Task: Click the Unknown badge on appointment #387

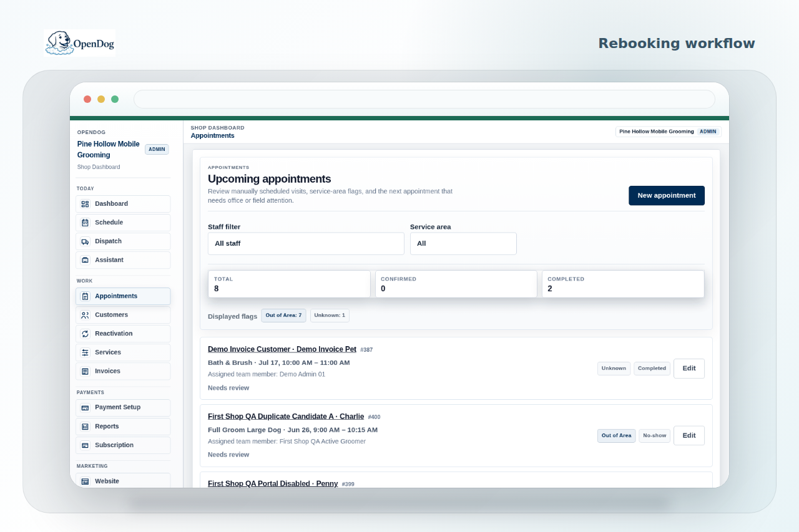Action: click(x=614, y=369)
